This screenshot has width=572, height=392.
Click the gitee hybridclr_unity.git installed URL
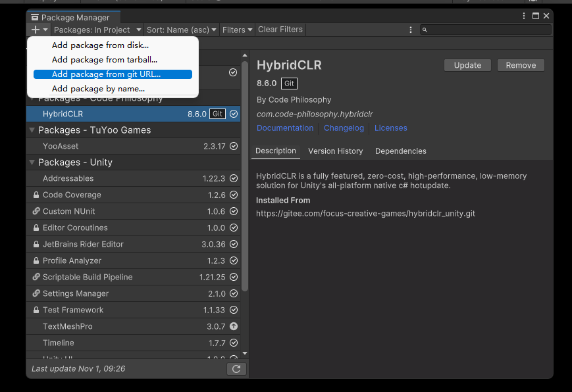(x=365, y=214)
